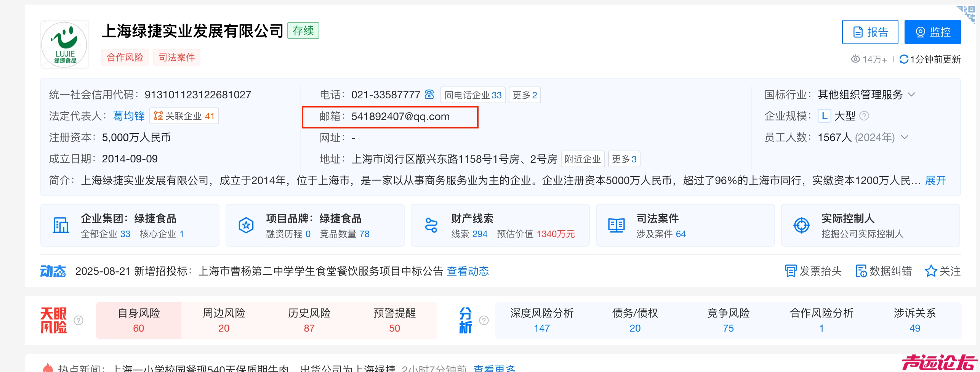Image resolution: width=980 pixels, height=372 pixels.
Task: Open 竞品数量 78 link
Action: pyautogui.click(x=345, y=234)
